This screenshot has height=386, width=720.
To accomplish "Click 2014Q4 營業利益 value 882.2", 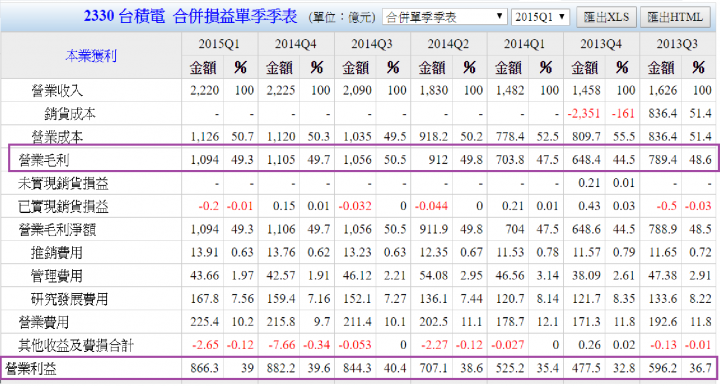I will tap(281, 369).
